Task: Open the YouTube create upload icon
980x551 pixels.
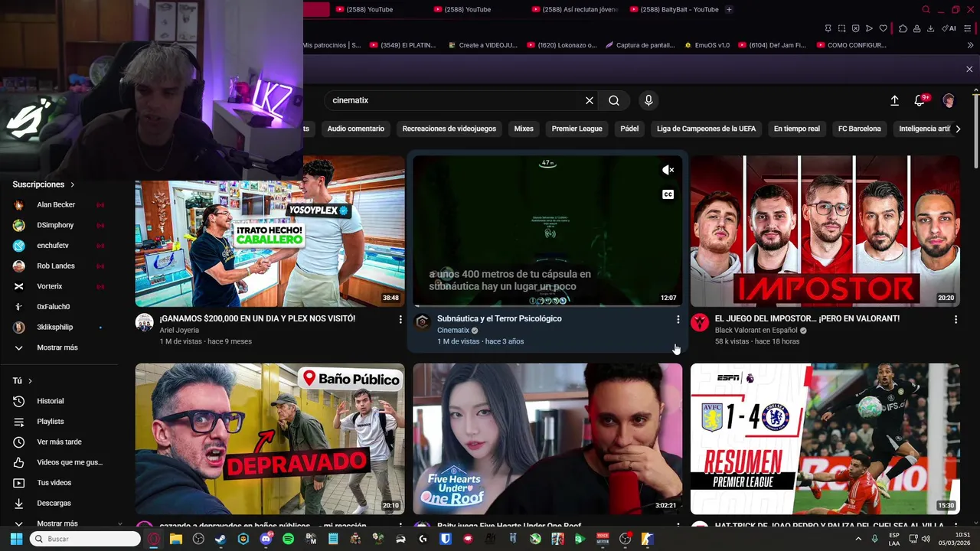Action: 894,100
